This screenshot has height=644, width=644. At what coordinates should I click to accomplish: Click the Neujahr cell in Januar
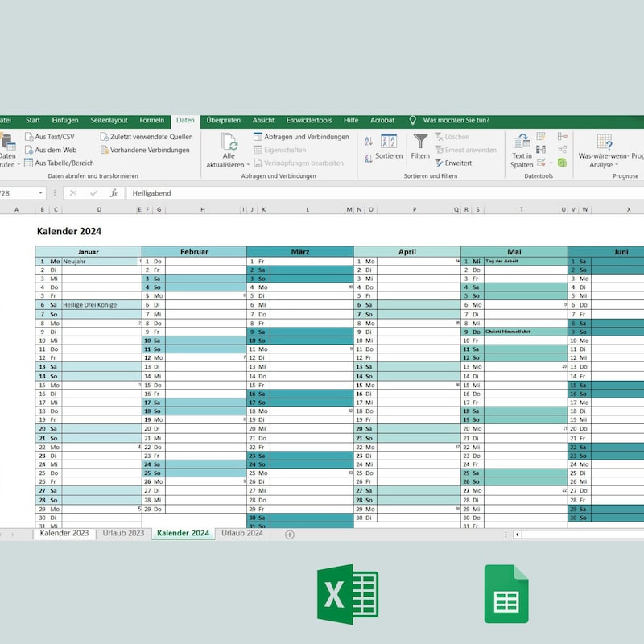99,261
